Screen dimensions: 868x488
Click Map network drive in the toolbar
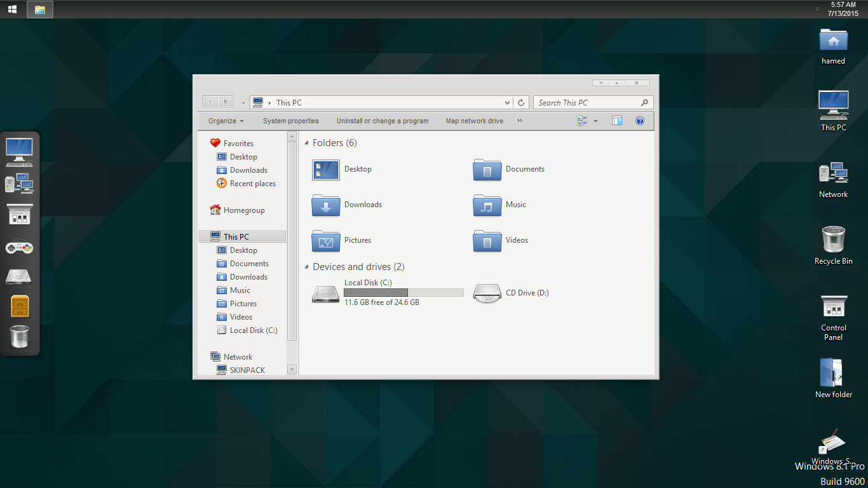(x=474, y=121)
